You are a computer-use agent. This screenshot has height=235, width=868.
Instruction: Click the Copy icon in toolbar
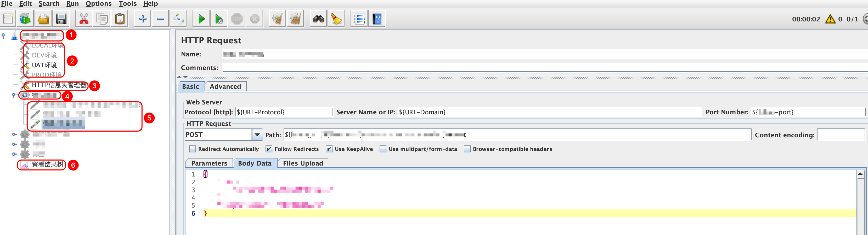102,19
